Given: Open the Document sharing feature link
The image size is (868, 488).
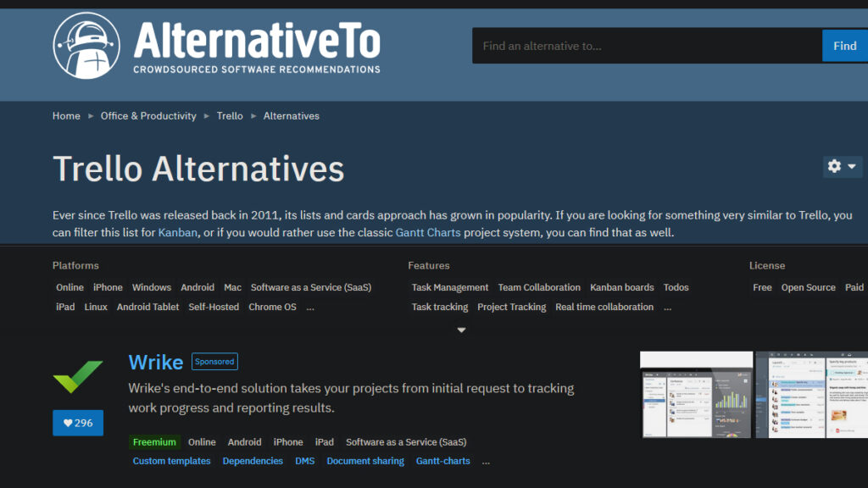Looking at the screenshot, I should coord(365,461).
